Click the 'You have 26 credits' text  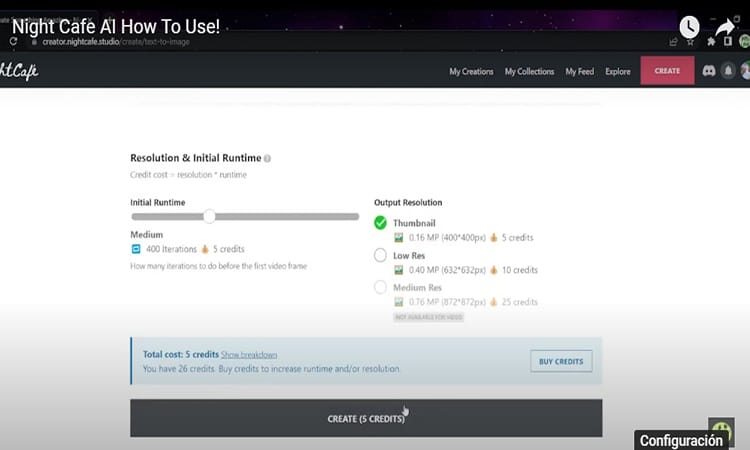(x=178, y=369)
